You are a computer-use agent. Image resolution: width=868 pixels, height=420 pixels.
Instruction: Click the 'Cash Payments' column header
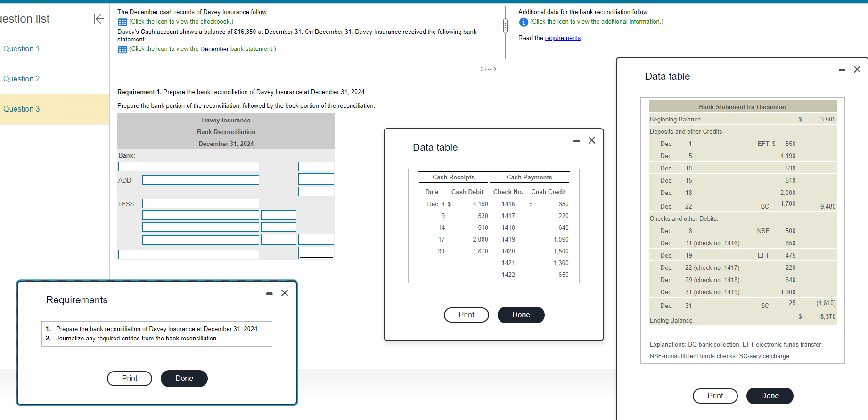[x=529, y=178]
